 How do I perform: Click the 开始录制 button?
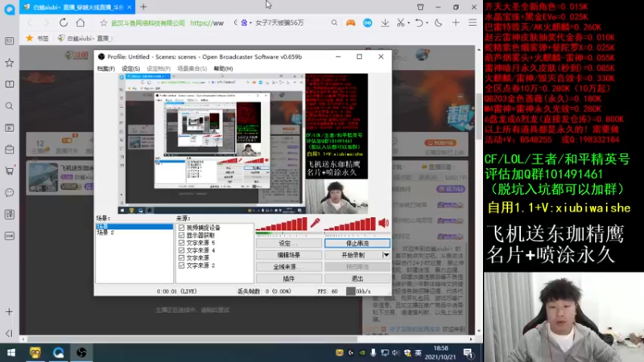click(353, 255)
